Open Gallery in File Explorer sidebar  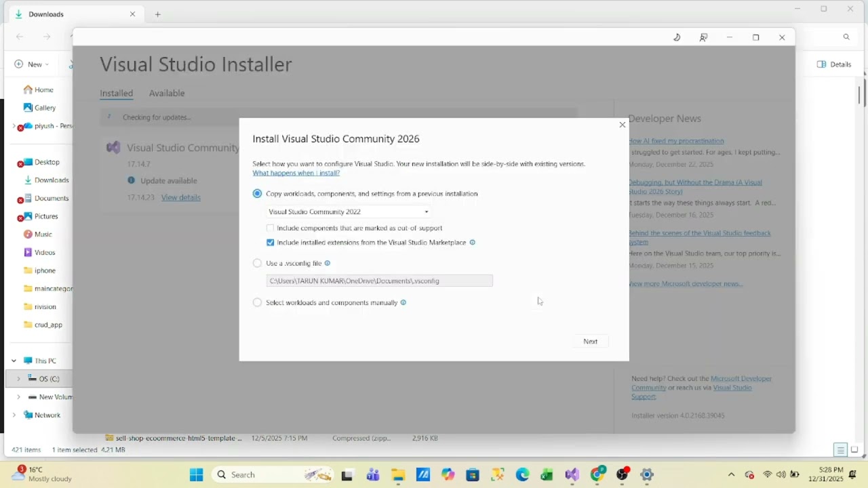click(39, 108)
